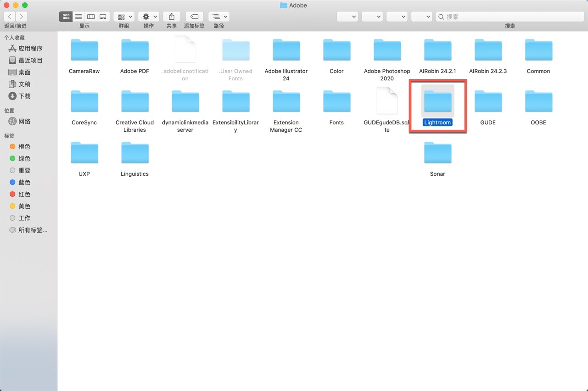Open the Adobe PDF folder
Viewport: 588px width, 391px height.
(134, 50)
